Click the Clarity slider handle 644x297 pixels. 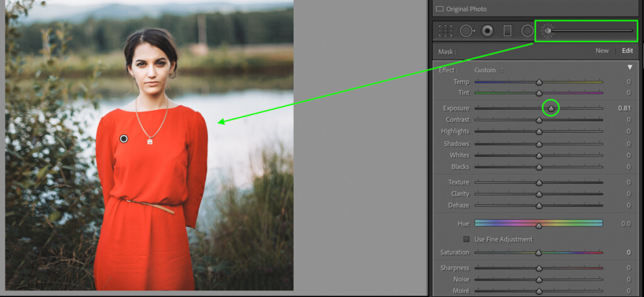[x=539, y=194]
